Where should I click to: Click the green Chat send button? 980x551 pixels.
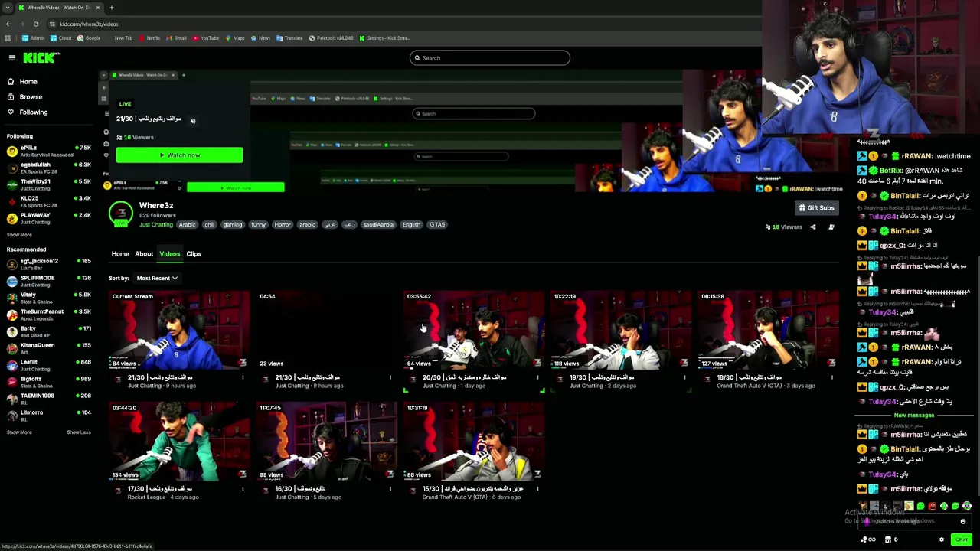tap(961, 540)
